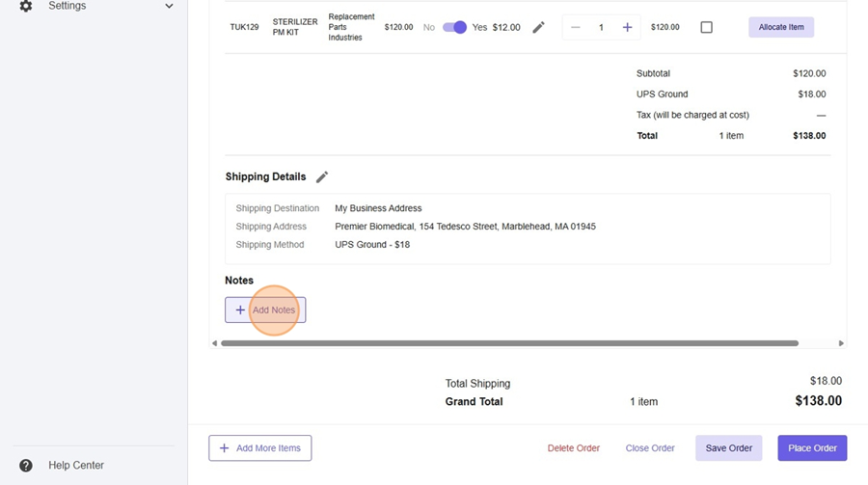Check the TUK129 item checkbox
Screen dimensions: 868x485
tap(706, 27)
